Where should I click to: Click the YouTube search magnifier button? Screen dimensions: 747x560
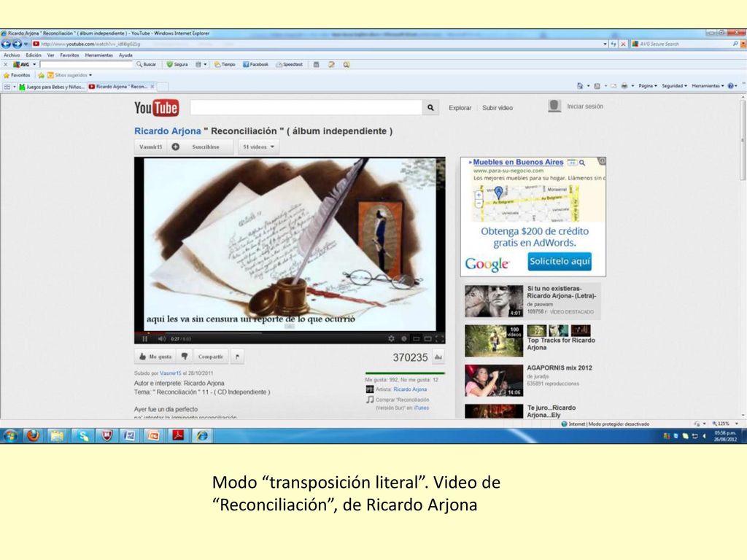coord(430,108)
